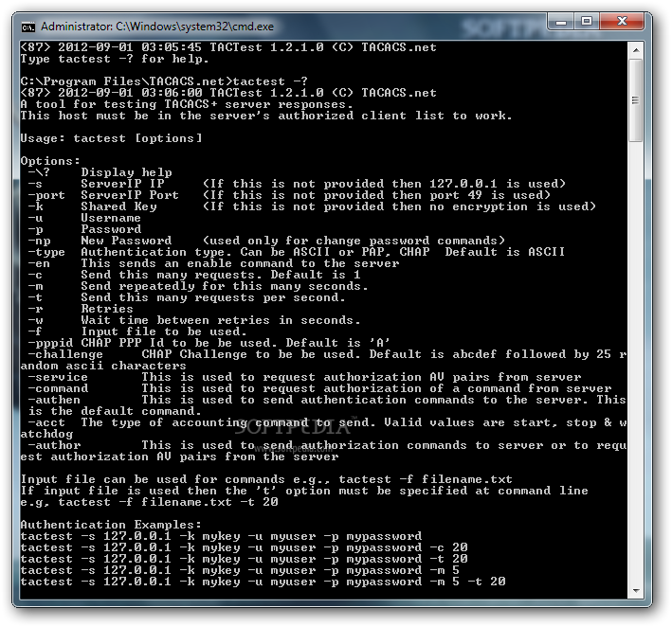Click 'Authentication Examples:' heading
Image resolution: width=672 pixels, height=627 pixels.
111,525
